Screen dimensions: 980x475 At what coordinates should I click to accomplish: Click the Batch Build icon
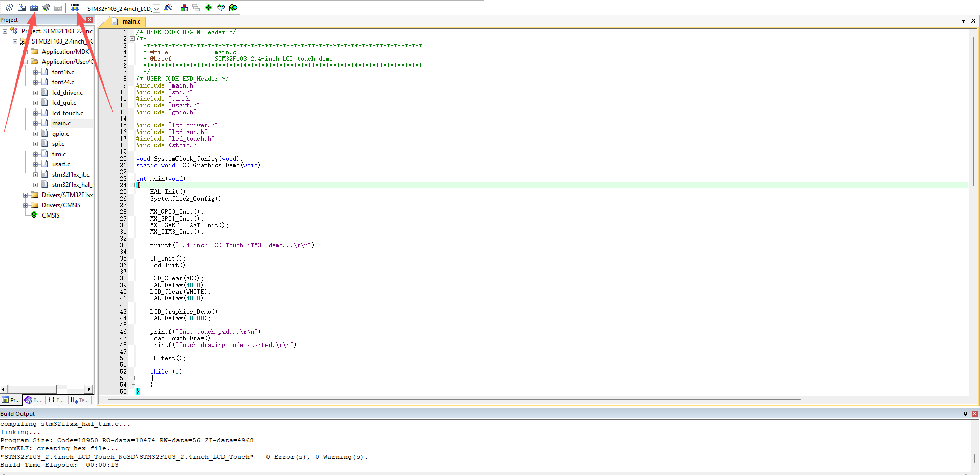46,7
